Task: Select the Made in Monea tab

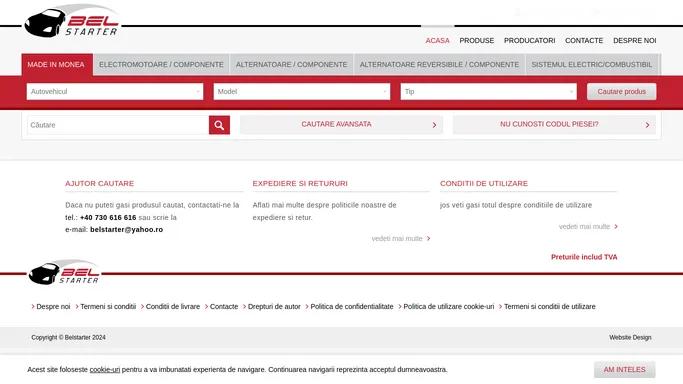Action: pyautogui.click(x=57, y=64)
